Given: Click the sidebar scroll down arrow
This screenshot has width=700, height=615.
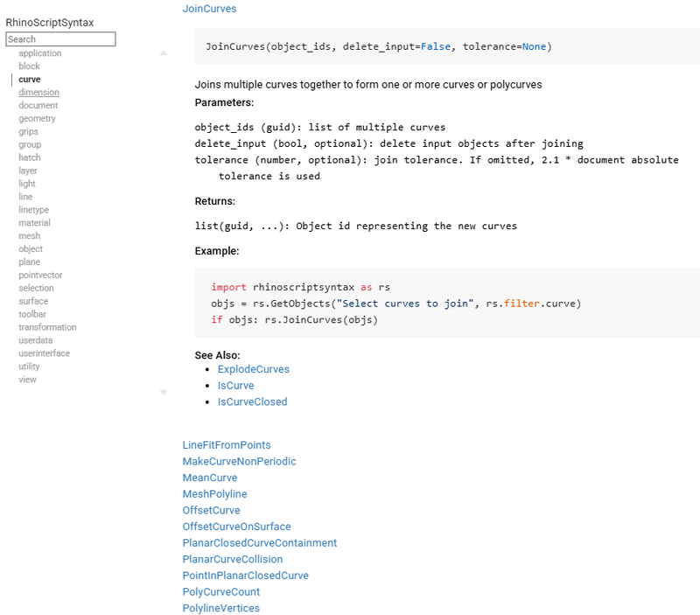Looking at the screenshot, I should point(164,392).
